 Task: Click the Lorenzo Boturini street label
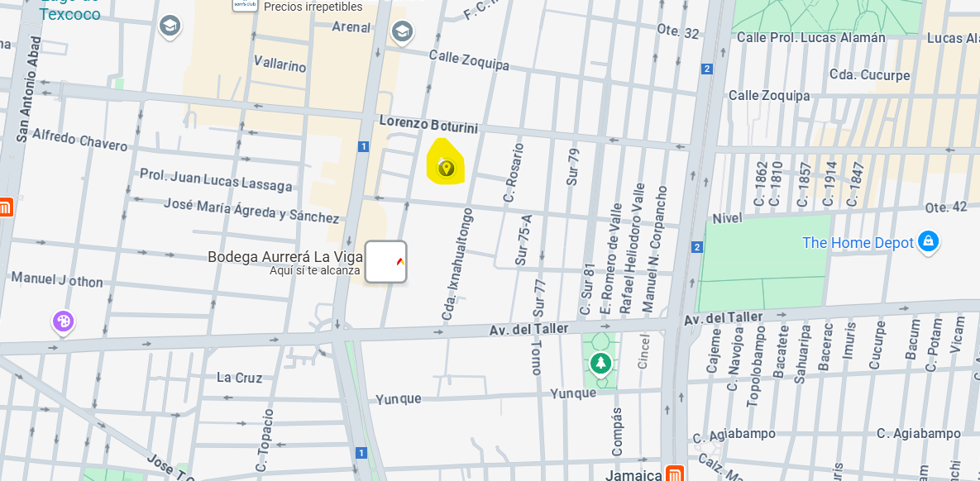(x=428, y=124)
